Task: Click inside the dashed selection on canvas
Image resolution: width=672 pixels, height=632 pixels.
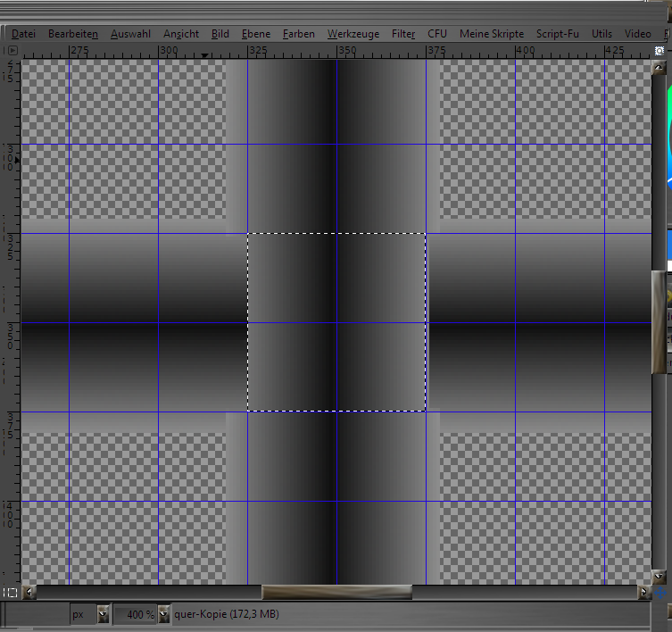Action: 336,322
